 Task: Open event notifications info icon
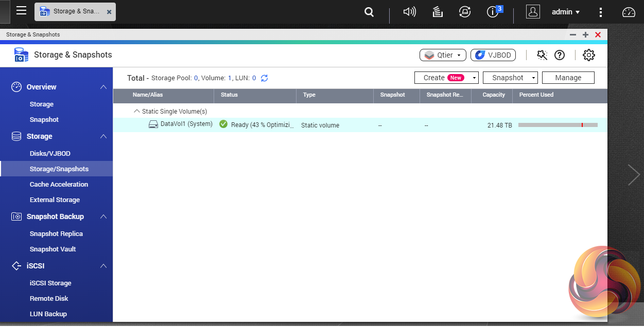(x=494, y=11)
